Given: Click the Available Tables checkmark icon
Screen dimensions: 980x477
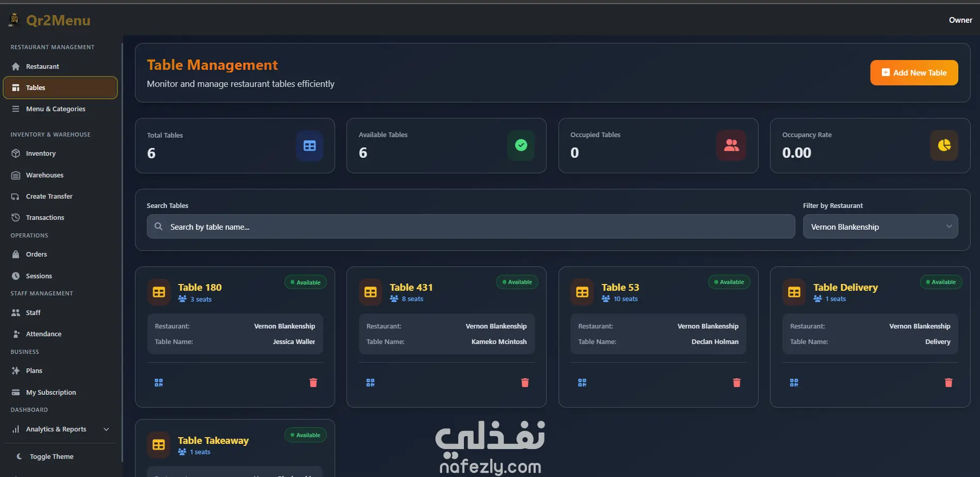Looking at the screenshot, I should coord(521,145).
